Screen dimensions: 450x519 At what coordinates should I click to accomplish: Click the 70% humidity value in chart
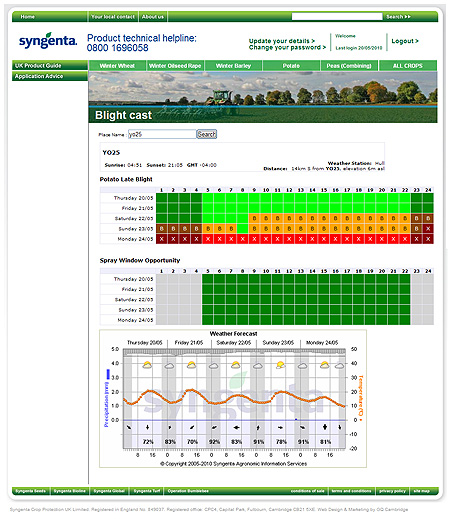point(192,442)
